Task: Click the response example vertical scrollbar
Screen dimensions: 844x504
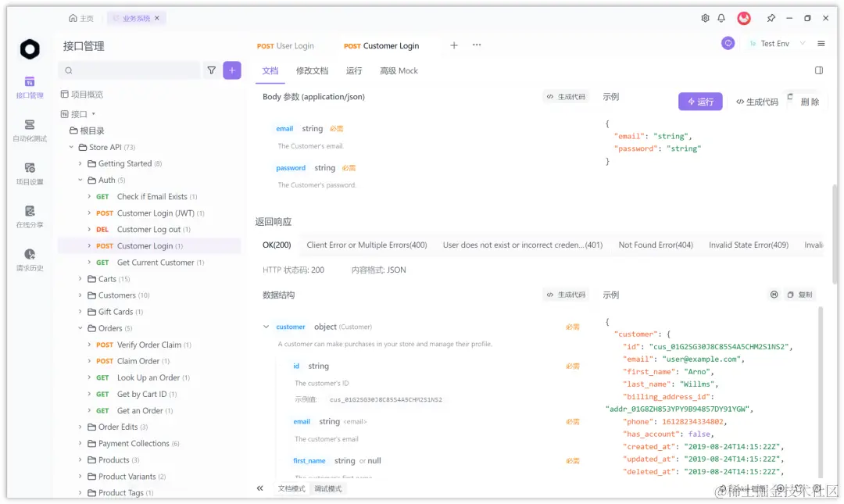Action: pyautogui.click(x=821, y=392)
